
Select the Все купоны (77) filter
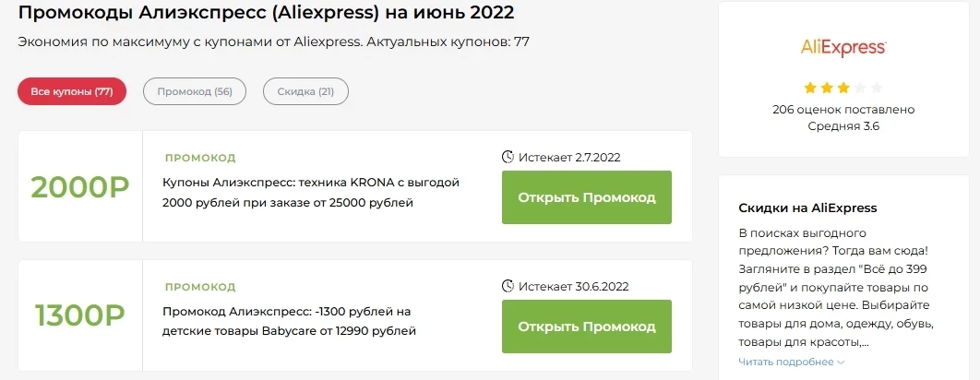[x=73, y=92]
